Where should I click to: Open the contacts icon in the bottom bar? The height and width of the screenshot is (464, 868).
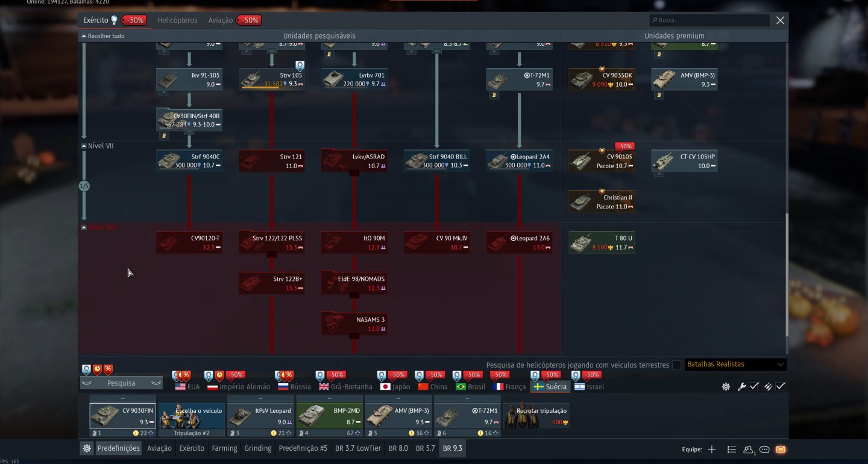(x=749, y=450)
